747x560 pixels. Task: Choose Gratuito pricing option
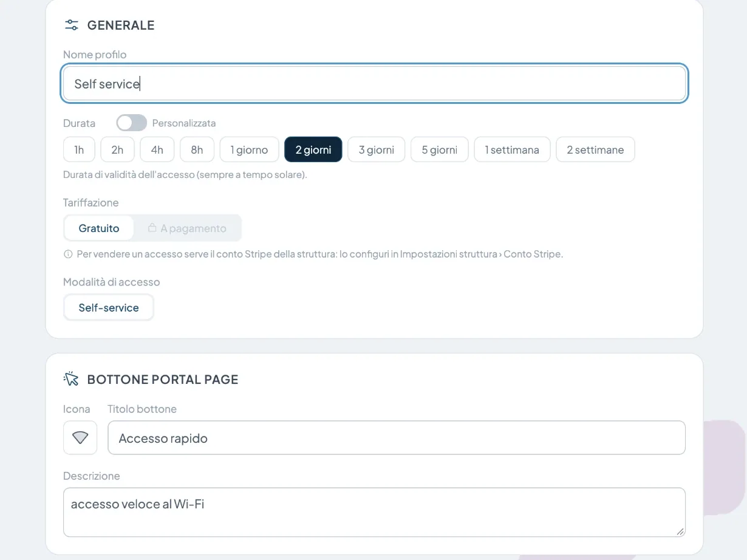(99, 228)
